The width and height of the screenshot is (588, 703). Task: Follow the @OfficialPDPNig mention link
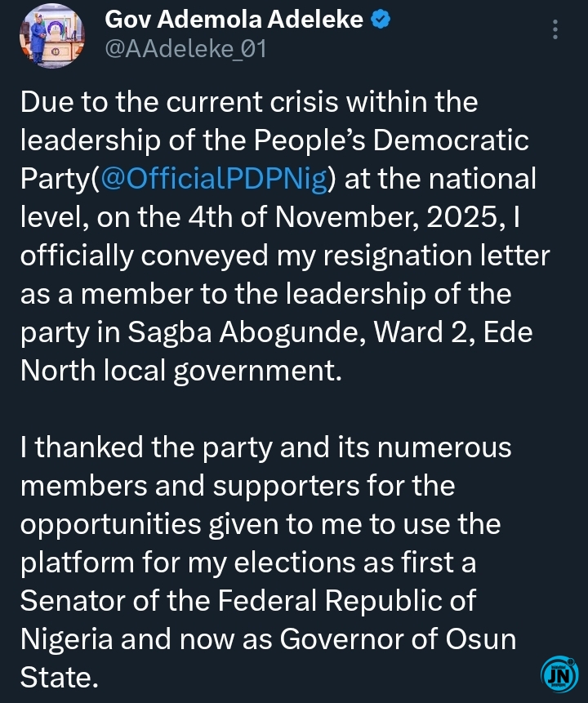coord(213,179)
